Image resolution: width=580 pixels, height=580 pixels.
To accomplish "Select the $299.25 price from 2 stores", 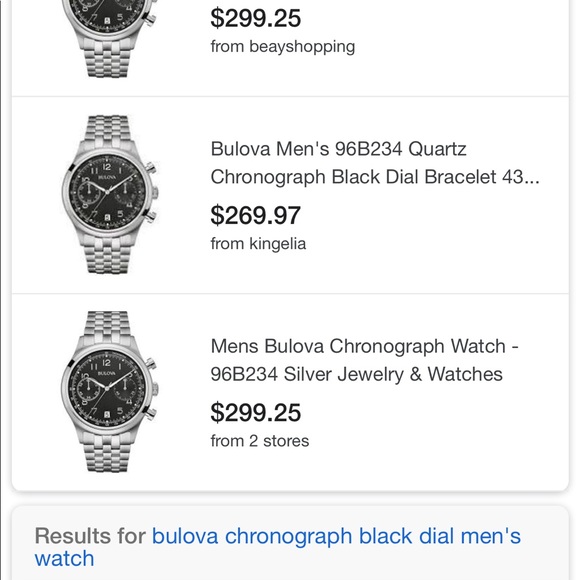I will tap(256, 412).
